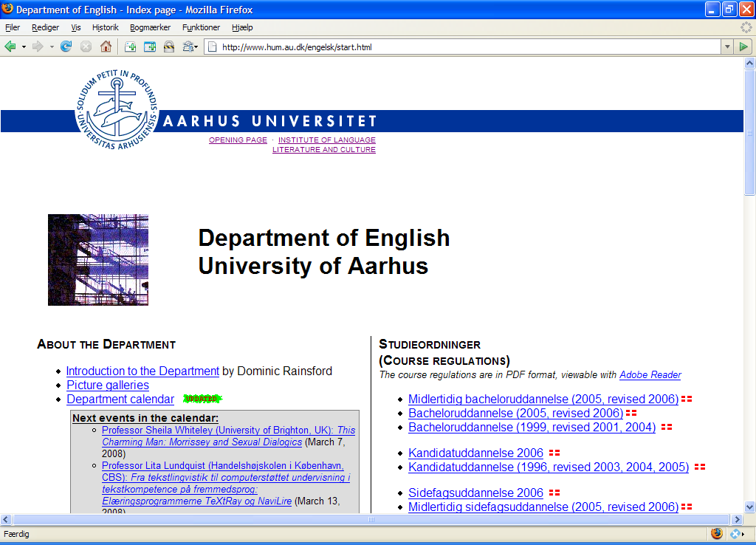
Task: Click Danish flag beside Kandidatuddannelse 2006
Action: [x=554, y=453]
